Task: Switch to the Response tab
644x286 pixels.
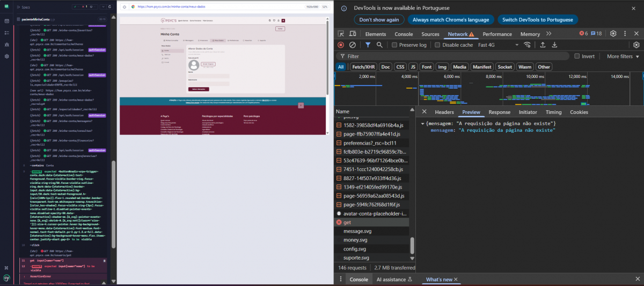Action: click(499, 112)
